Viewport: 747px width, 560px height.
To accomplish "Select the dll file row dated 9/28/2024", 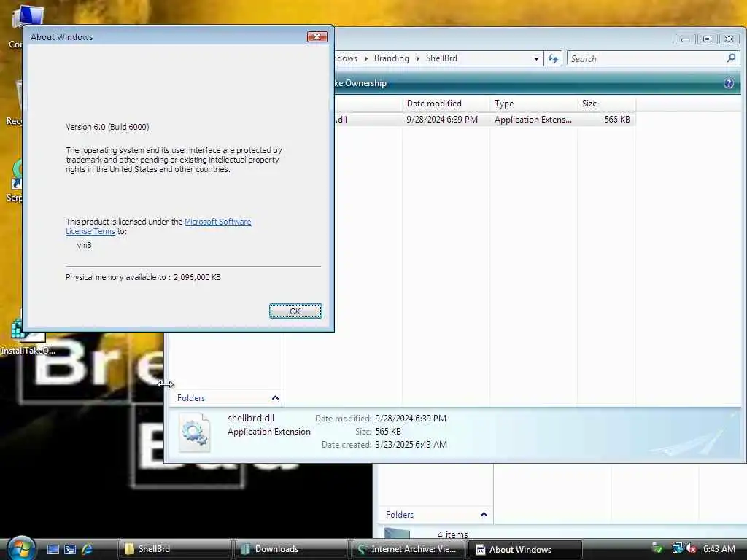I will [x=485, y=120].
